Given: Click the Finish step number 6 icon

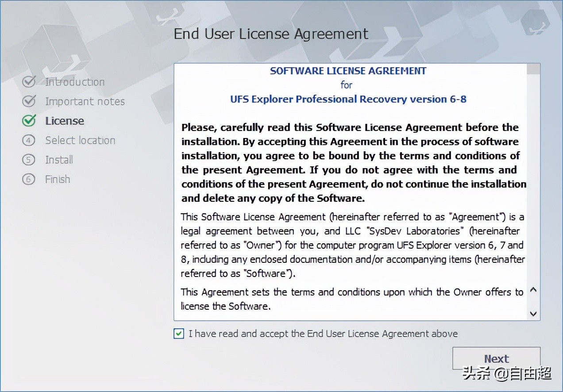Looking at the screenshot, I should 28,180.
